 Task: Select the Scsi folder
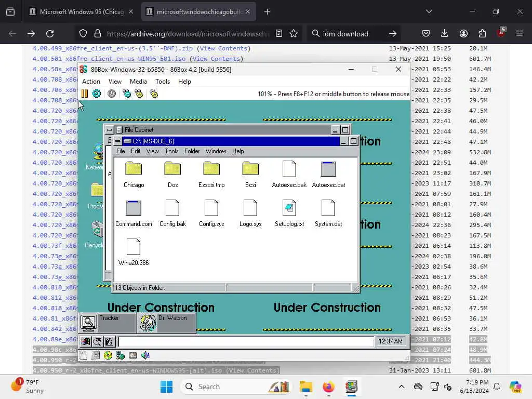click(250, 169)
